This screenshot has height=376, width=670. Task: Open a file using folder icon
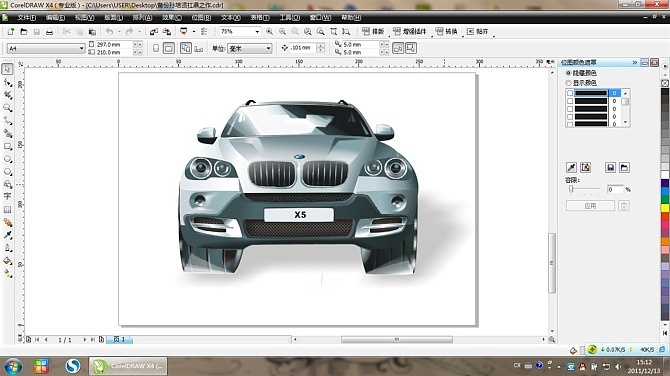coord(24,32)
